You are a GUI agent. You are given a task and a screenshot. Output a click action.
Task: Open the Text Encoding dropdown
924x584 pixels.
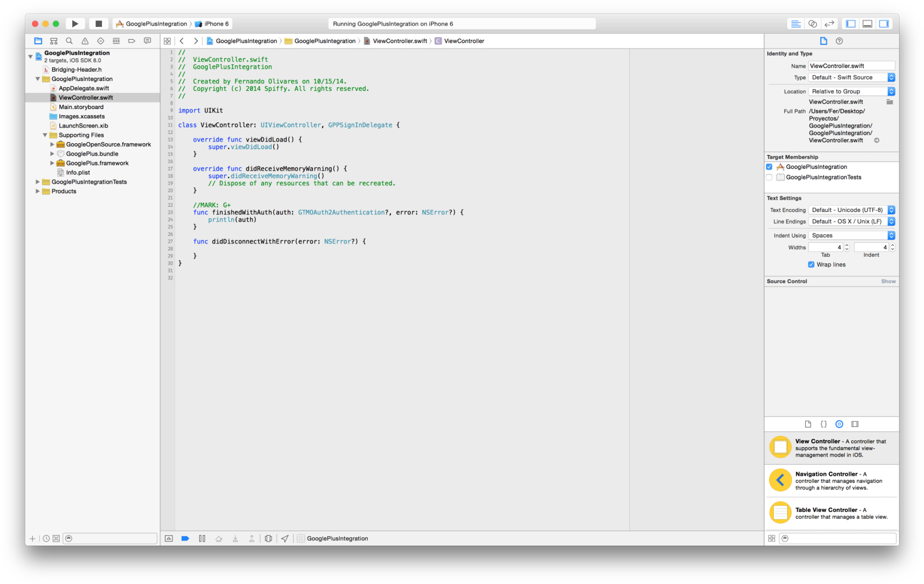point(851,210)
